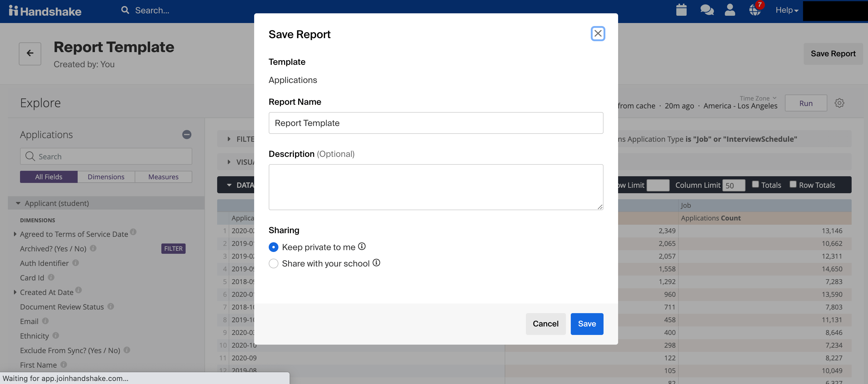
Task: Enable the Row Totals checkbox
Action: tap(793, 184)
